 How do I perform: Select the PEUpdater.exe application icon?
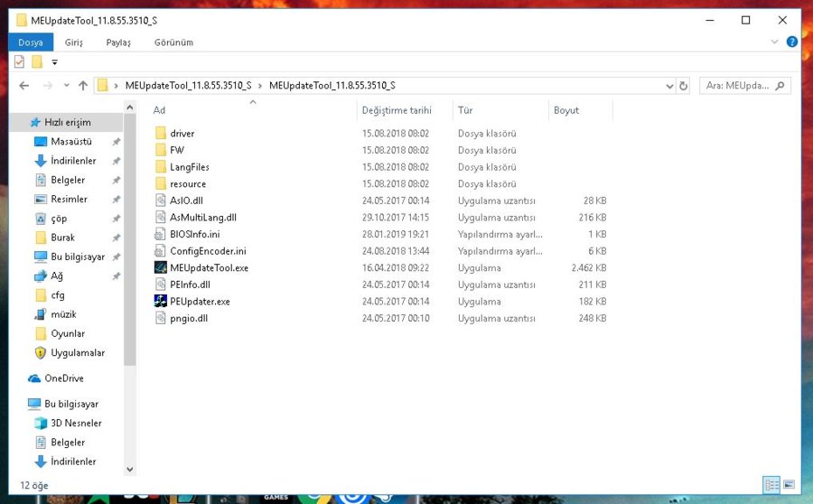pos(160,302)
